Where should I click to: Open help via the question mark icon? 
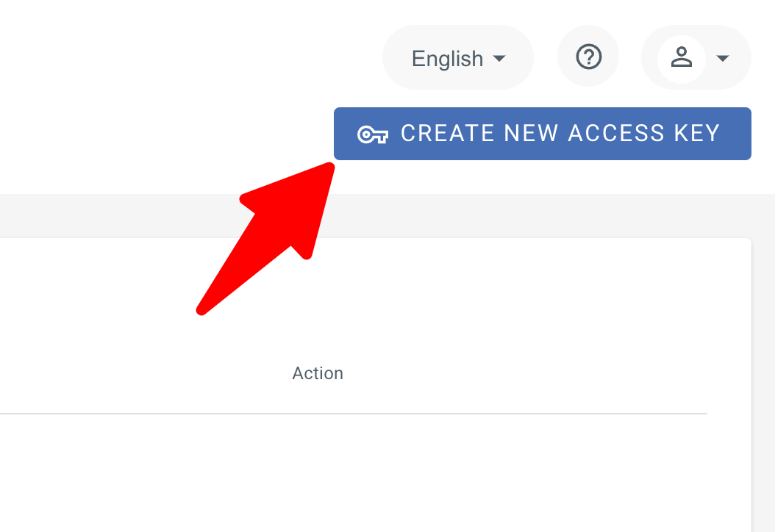point(588,57)
